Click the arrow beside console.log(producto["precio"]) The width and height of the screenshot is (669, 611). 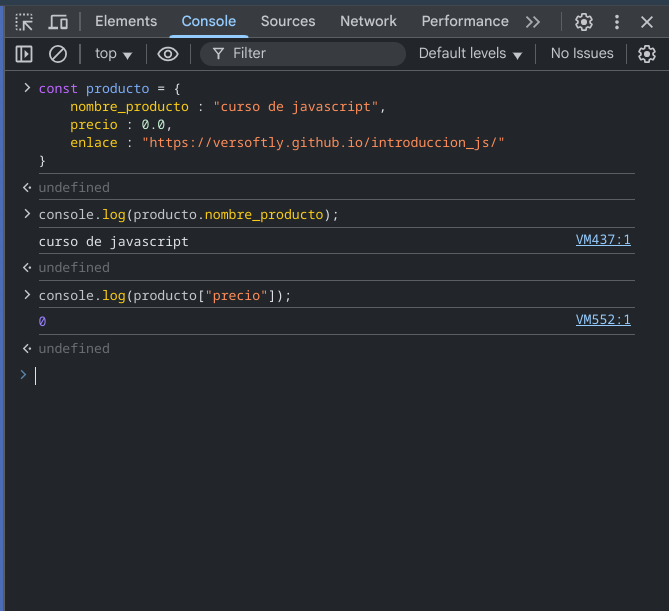[x=27, y=295]
